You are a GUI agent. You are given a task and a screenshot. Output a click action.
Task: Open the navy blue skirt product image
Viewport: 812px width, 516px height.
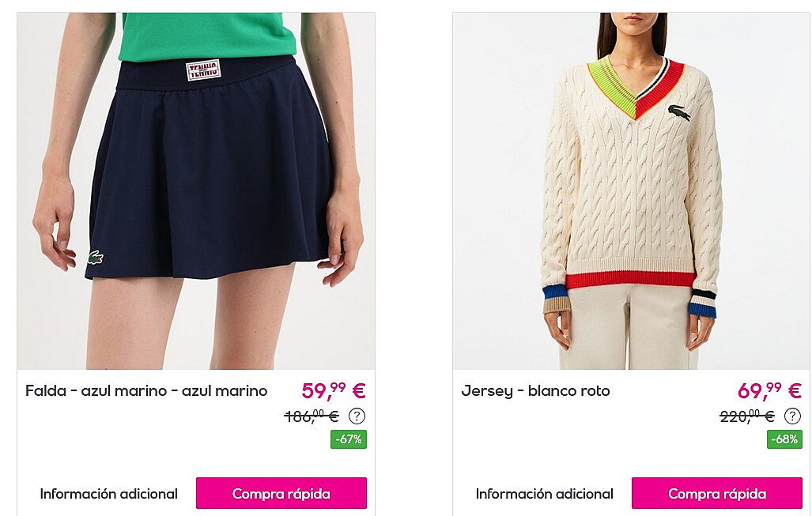point(196,191)
